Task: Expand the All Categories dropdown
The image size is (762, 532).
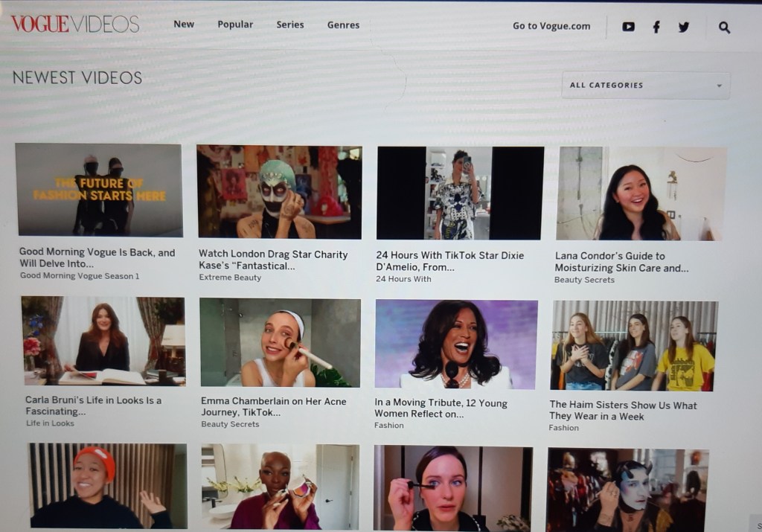Action: point(645,86)
